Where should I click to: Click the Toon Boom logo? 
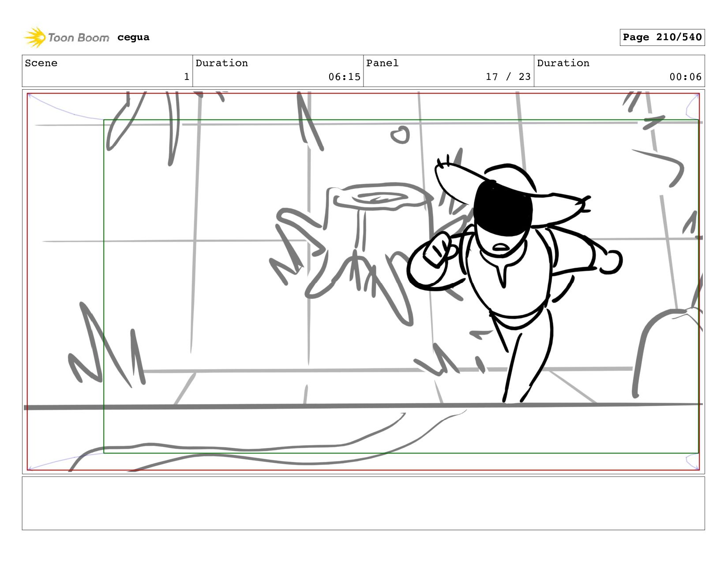(x=66, y=38)
